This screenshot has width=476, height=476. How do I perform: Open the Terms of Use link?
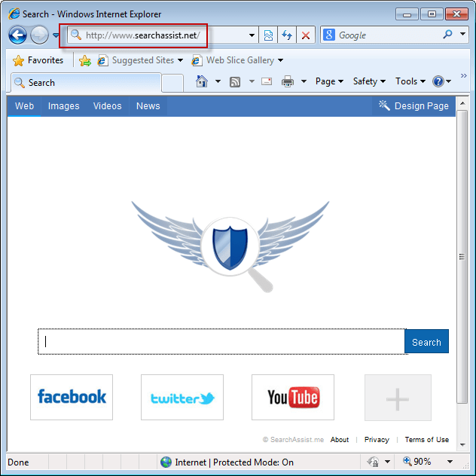[x=426, y=440]
